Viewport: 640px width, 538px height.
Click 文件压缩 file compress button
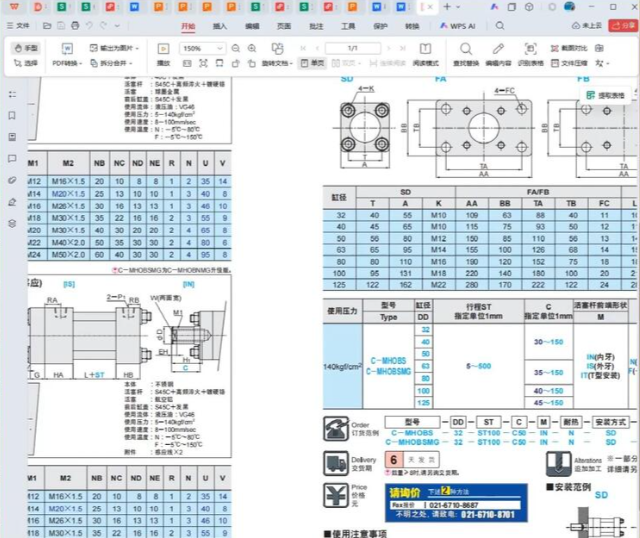(x=569, y=63)
